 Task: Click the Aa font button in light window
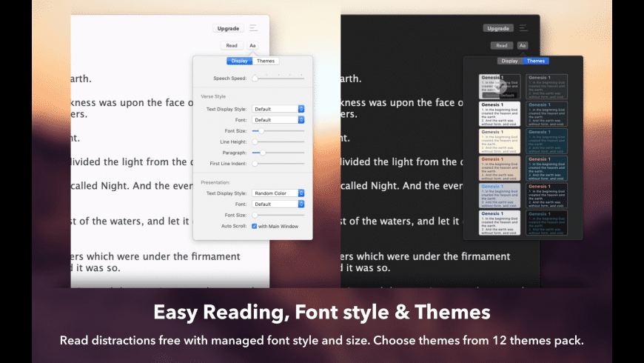tap(252, 45)
